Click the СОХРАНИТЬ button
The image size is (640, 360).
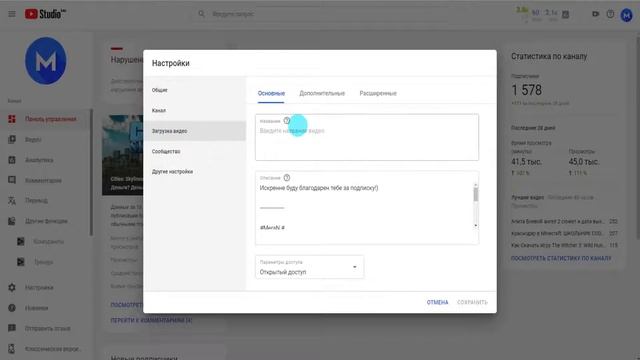tap(472, 302)
